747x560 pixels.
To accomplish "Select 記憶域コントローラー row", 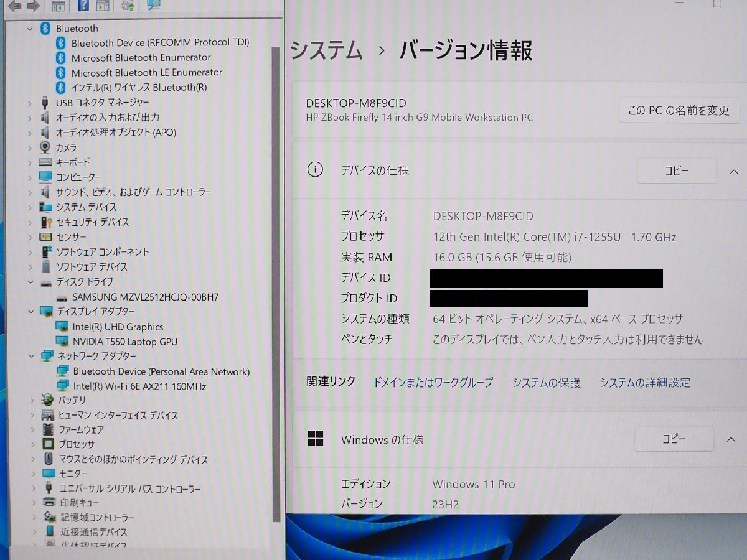I will click(97, 518).
